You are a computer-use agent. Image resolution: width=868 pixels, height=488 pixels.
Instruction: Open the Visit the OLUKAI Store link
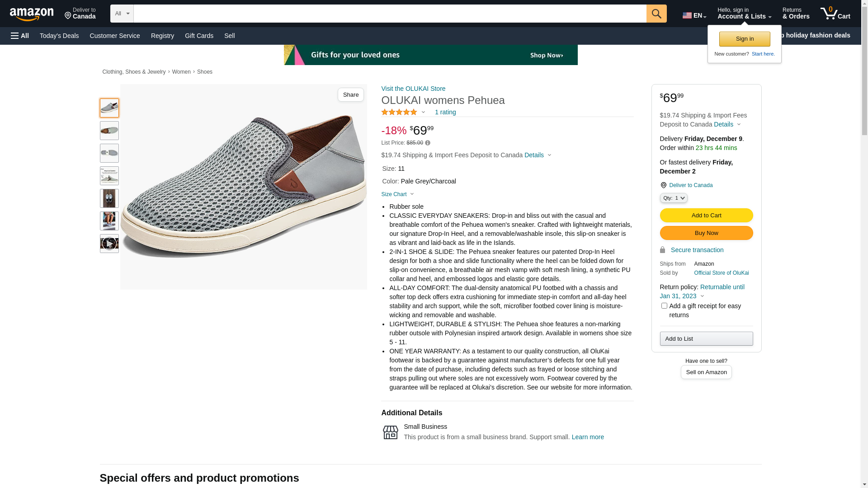pos(413,89)
